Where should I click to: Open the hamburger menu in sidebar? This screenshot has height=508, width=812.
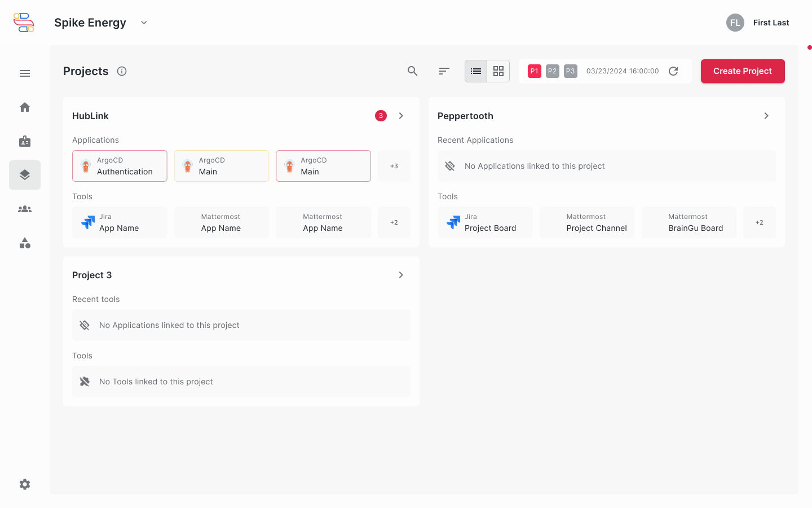tap(25, 73)
